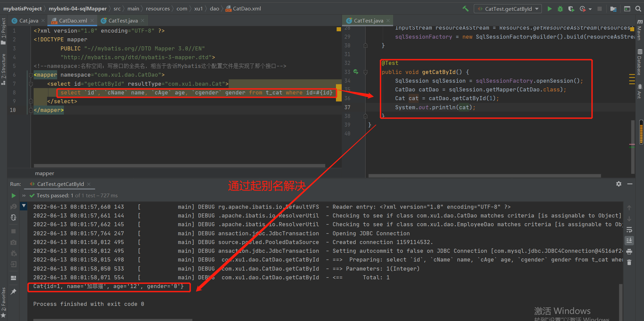The image size is (644, 321).
Task: Collapse fold marker at line 30
Action: (366, 45)
